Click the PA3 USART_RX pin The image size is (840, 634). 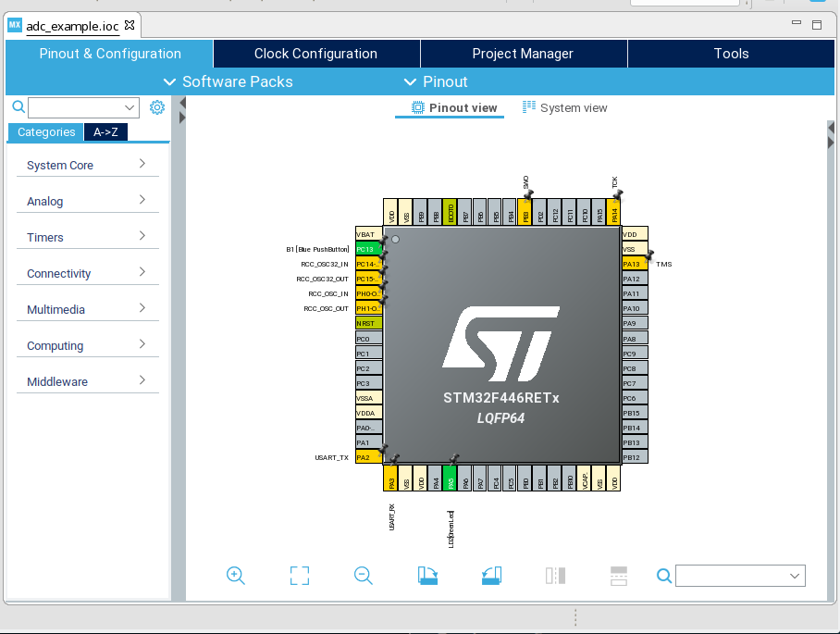pyautogui.click(x=391, y=479)
